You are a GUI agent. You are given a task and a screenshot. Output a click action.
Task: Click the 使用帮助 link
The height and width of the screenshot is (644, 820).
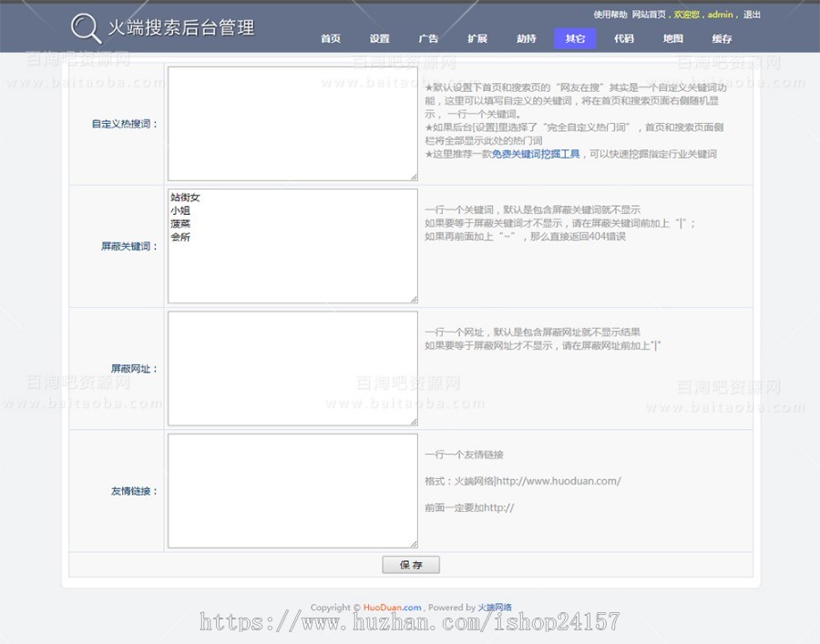(610, 15)
